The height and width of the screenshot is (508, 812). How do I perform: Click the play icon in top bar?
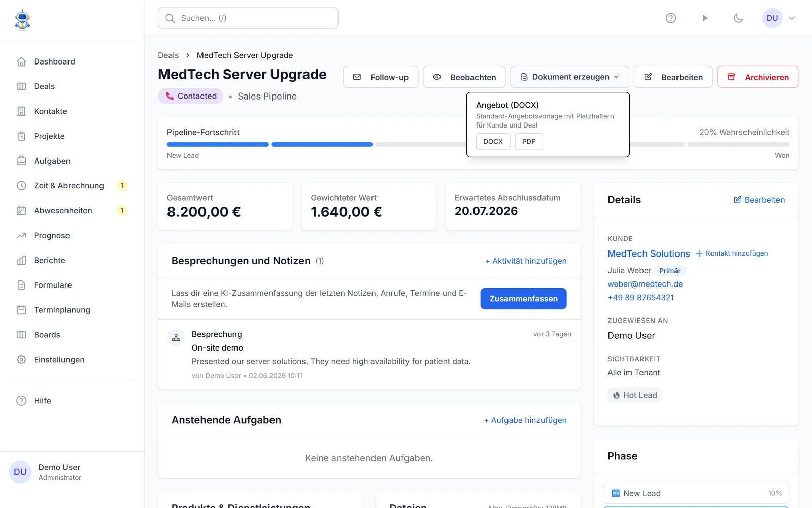pyautogui.click(x=705, y=18)
